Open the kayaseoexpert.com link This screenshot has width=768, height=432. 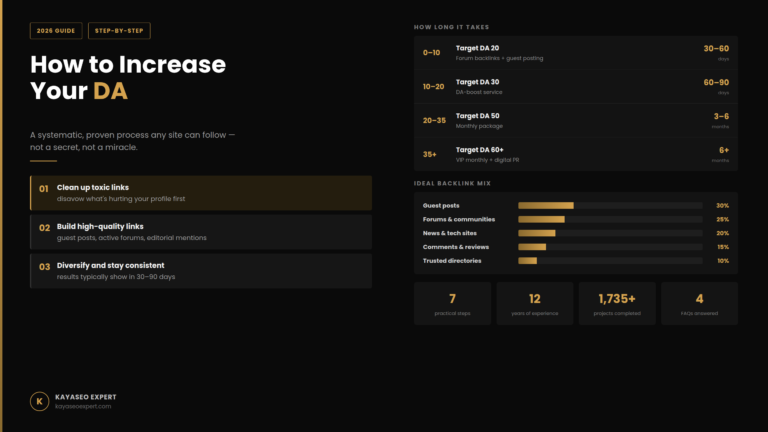[x=83, y=407]
